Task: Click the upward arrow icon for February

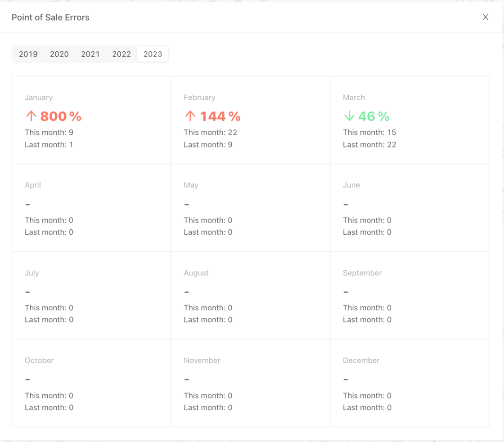Action: [189, 116]
